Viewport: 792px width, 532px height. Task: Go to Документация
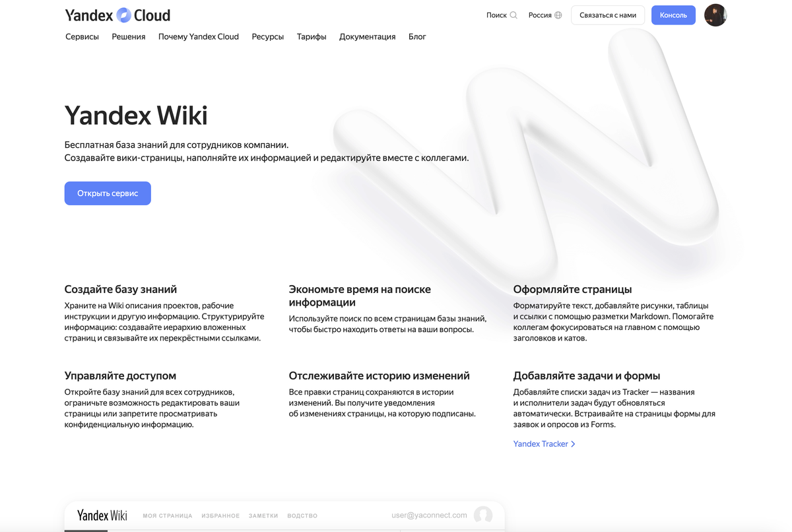click(x=367, y=36)
